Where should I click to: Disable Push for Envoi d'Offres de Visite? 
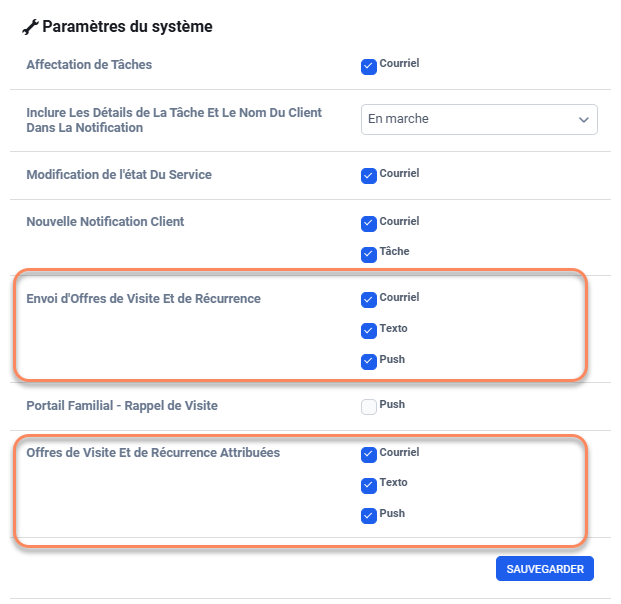[368, 361]
